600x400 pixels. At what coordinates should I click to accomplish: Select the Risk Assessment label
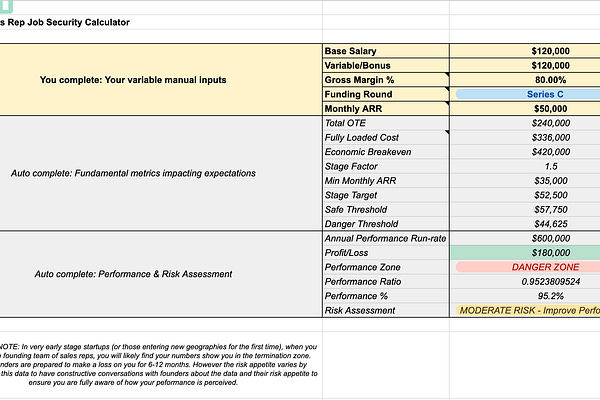pos(386,310)
